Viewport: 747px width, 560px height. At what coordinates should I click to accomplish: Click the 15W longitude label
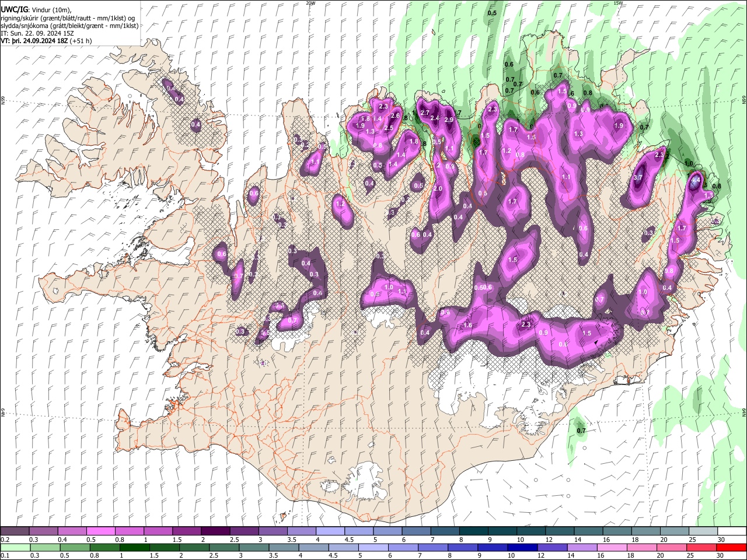[x=618, y=3]
